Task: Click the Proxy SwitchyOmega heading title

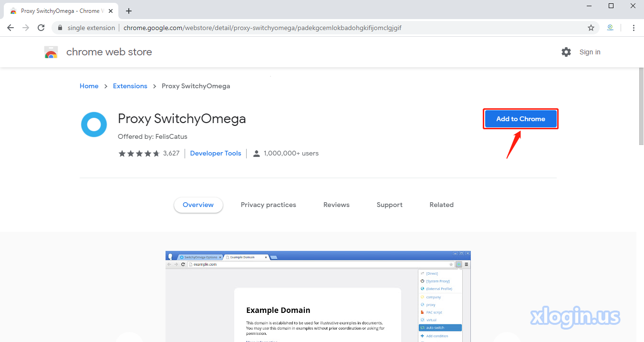Action: pos(182,118)
